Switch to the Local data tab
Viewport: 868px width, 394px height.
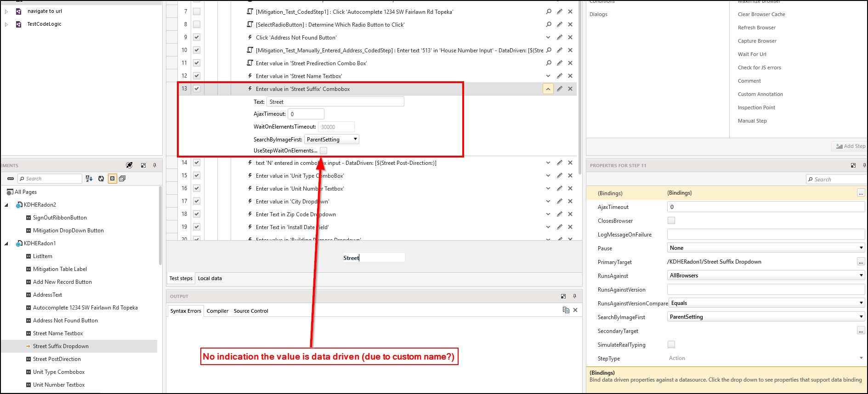(210, 278)
